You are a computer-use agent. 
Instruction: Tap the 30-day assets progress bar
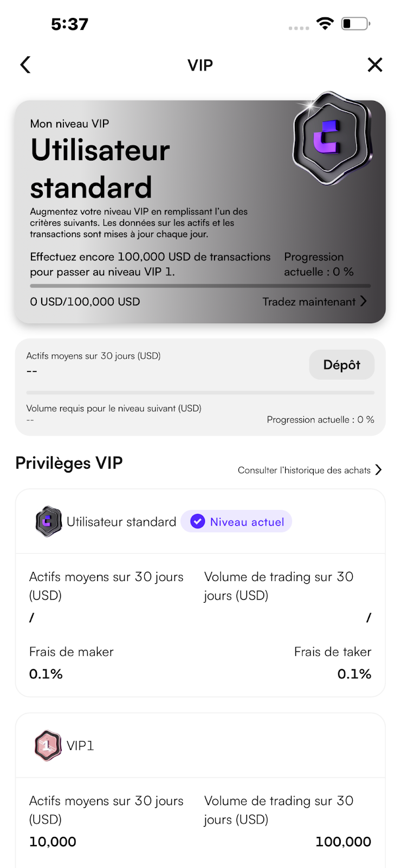[200, 392]
